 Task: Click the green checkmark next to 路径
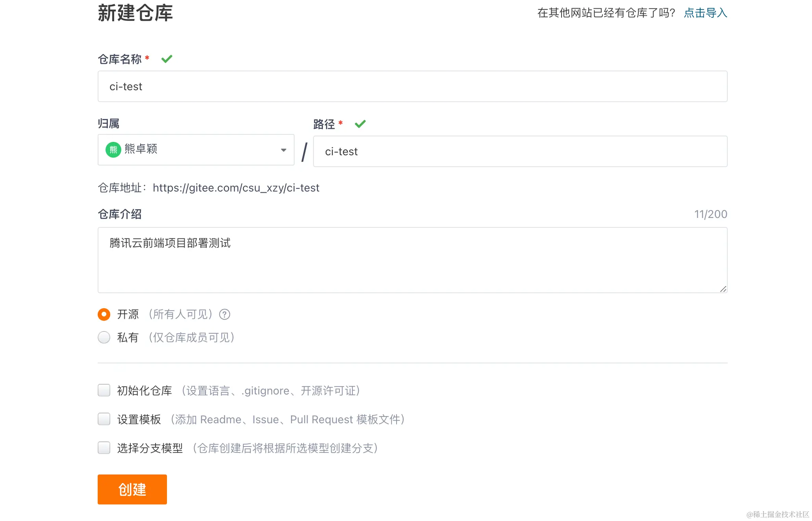pyautogui.click(x=360, y=124)
